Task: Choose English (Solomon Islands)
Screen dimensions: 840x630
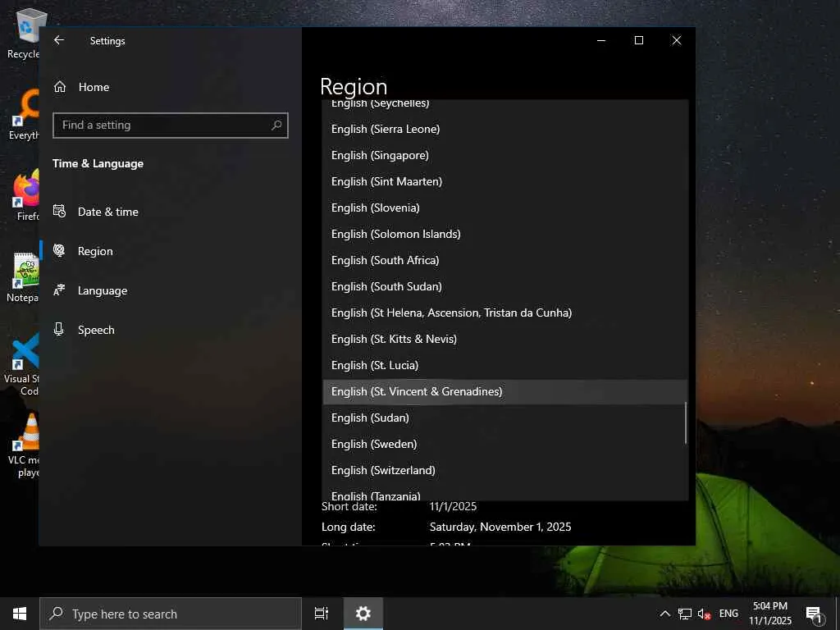Action: [505, 234]
